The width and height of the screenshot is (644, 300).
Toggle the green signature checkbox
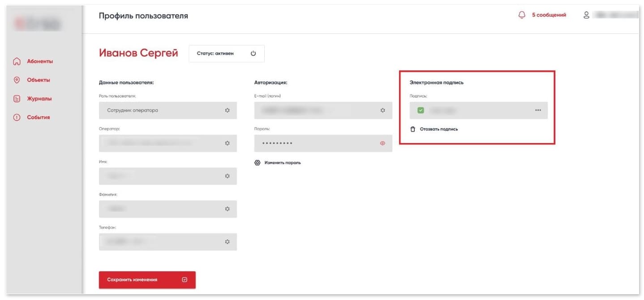[x=421, y=110]
